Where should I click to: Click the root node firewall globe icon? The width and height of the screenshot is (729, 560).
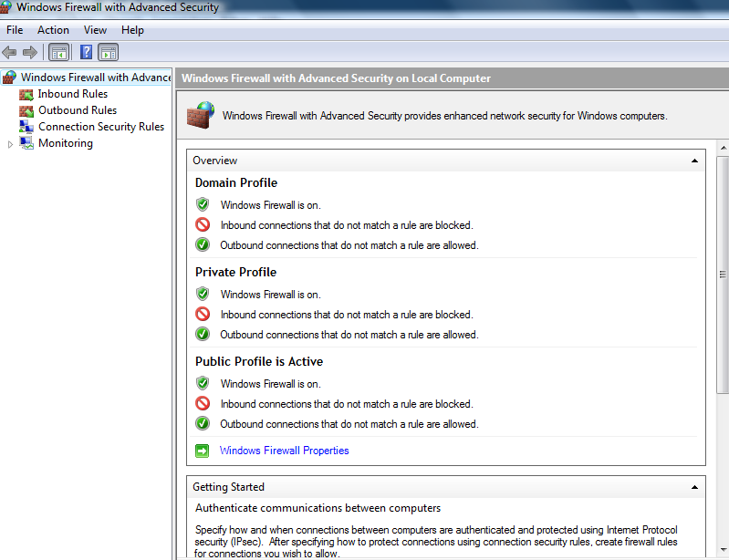[x=9, y=78]
